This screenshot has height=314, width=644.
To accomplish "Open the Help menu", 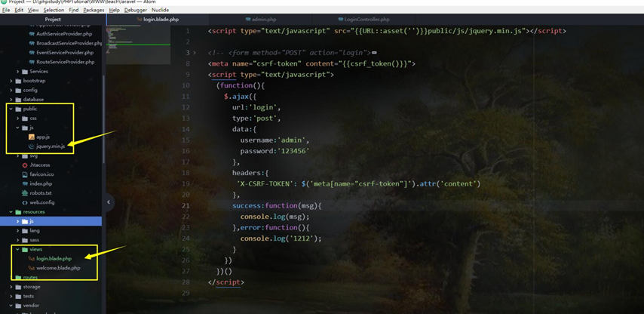I will pyautogui.click(x=115, y=10).
